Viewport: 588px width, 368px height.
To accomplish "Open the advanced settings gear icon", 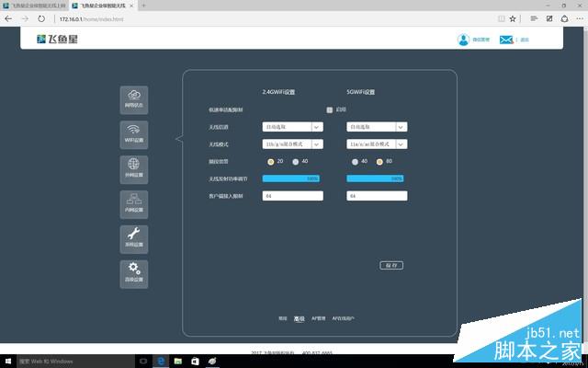I will [x=134, y=274].
